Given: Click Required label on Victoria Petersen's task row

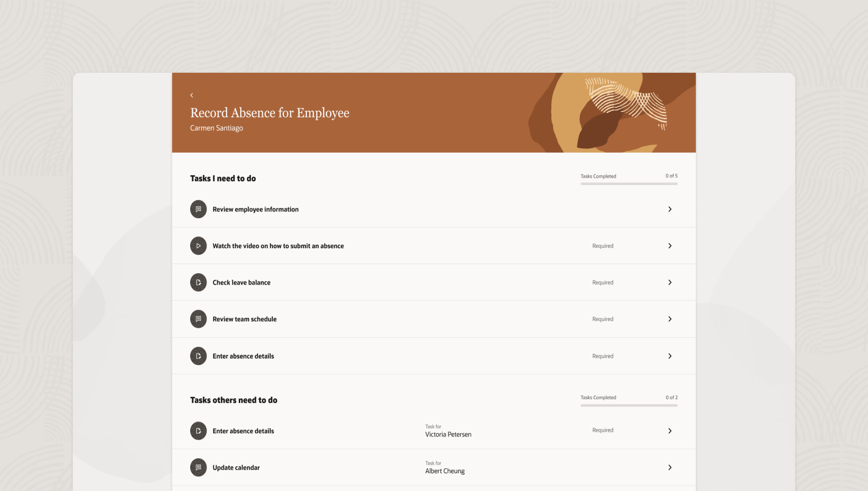Looking at the screenshot, I should 603,430.
